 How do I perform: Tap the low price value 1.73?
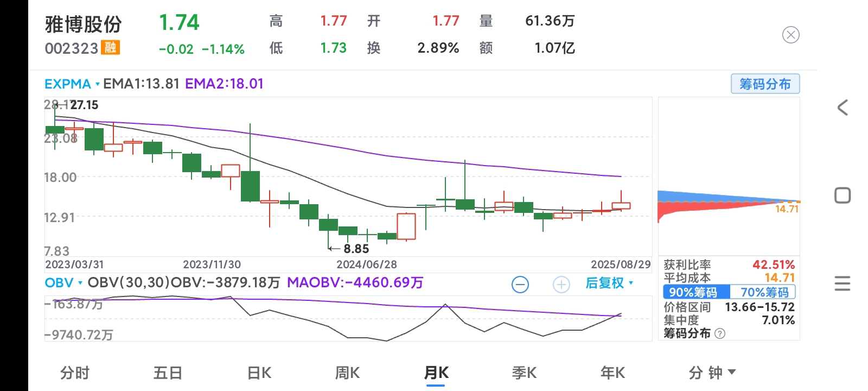(x=333, y=48)
